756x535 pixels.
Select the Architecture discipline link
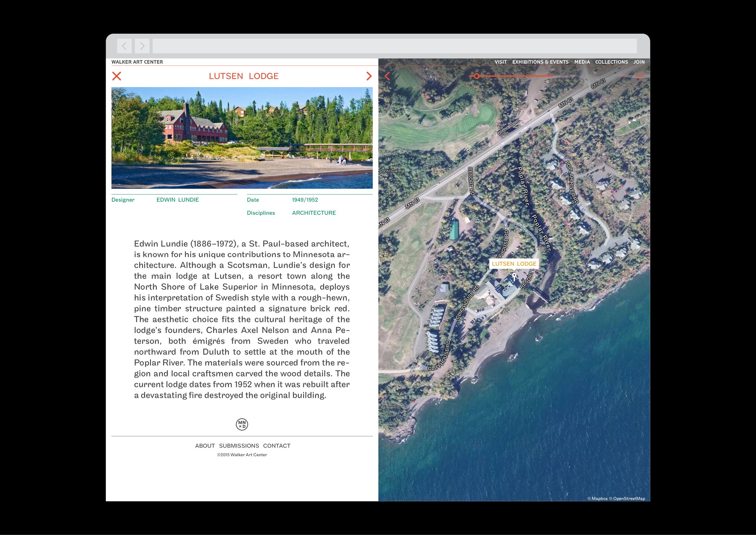coord(314,213)
